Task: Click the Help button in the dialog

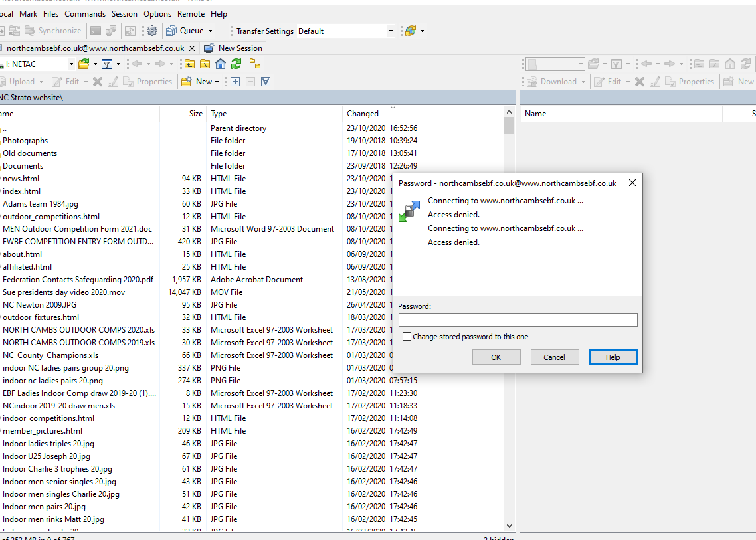Action: pos(613,357)
